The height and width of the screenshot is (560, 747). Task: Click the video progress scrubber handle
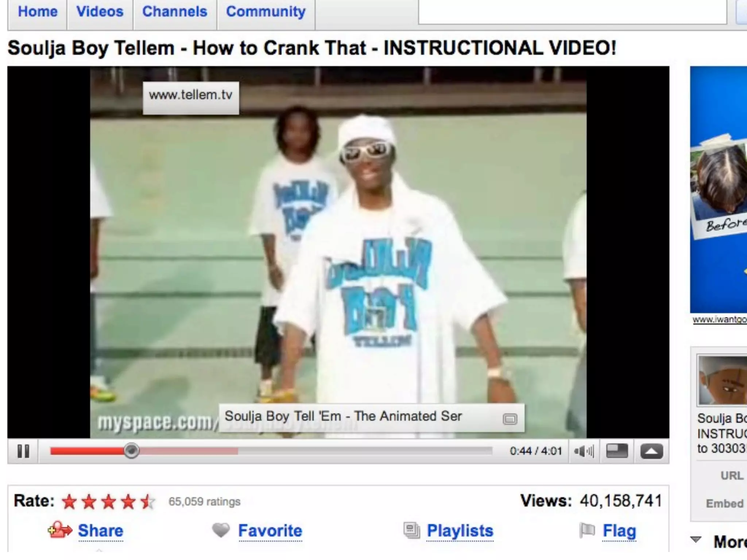[131, 451]
